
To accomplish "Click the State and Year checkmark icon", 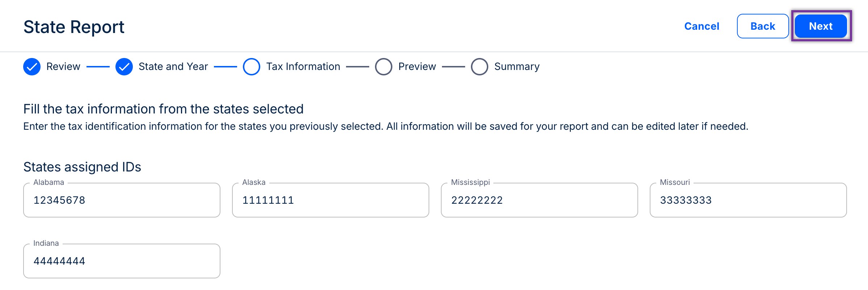I will (124, 67).
